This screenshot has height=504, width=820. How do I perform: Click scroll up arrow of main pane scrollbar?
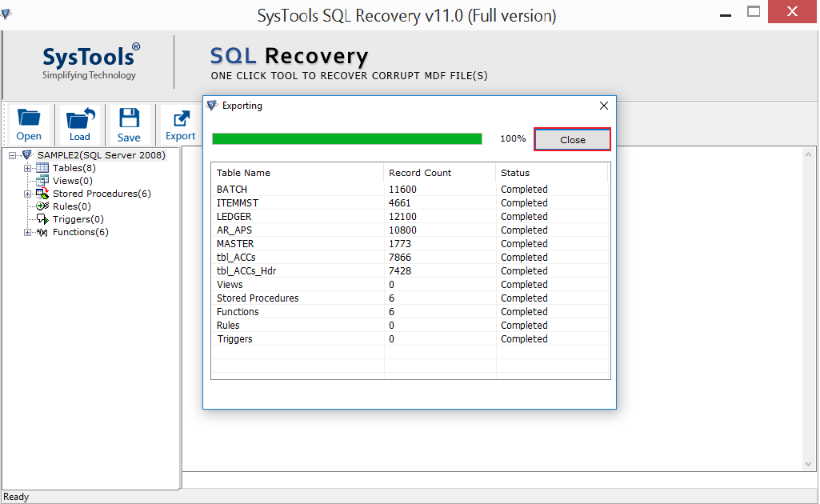[809, 154]
